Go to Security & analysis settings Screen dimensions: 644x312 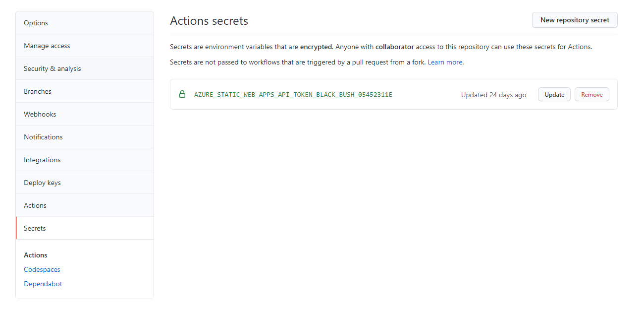pyautogui.click(x=52, y=68)
